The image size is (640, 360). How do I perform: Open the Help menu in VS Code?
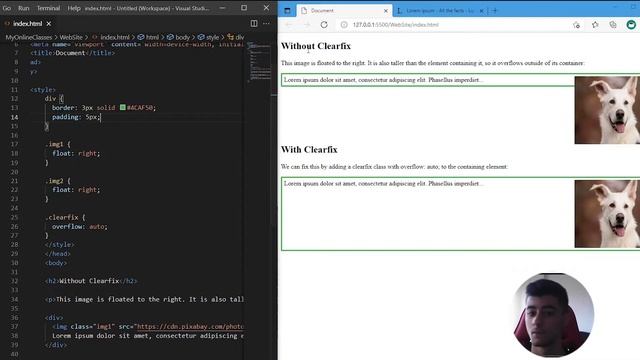[74, 8]
